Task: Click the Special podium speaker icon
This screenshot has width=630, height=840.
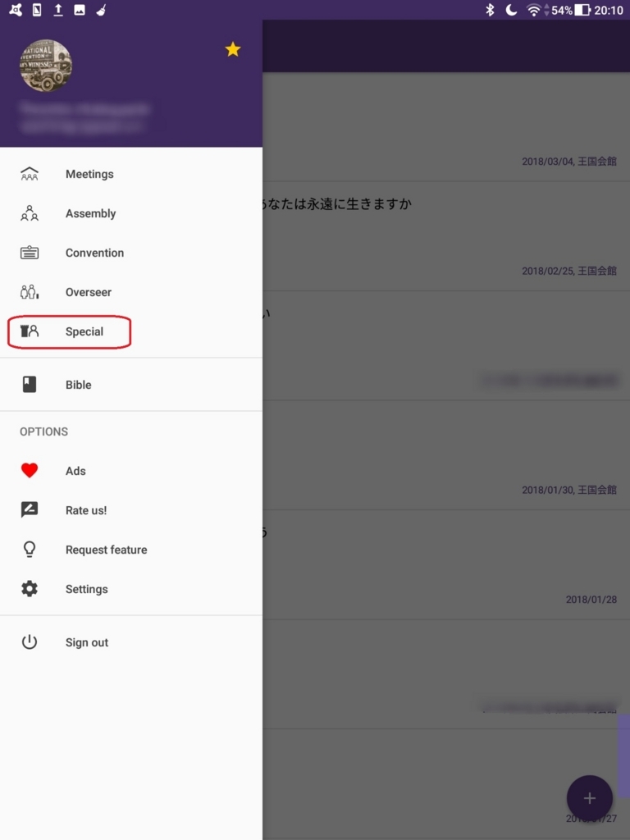Action: pyautogui.click(x=30, y=331)
